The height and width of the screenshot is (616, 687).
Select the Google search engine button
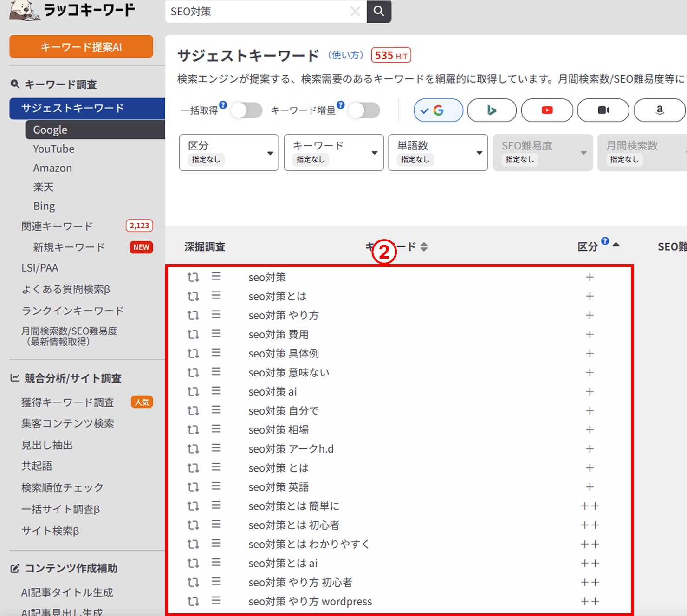tap(438, 110)
